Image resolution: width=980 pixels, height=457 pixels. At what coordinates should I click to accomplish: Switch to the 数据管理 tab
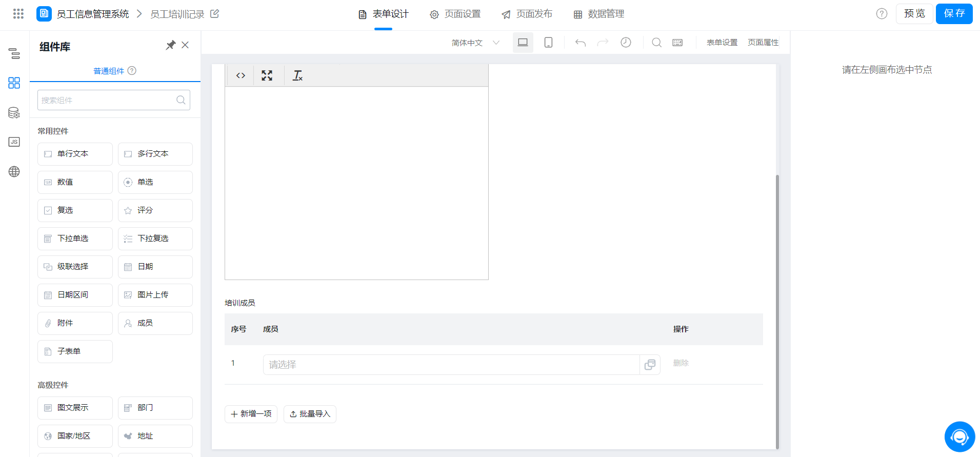(598, 14)
